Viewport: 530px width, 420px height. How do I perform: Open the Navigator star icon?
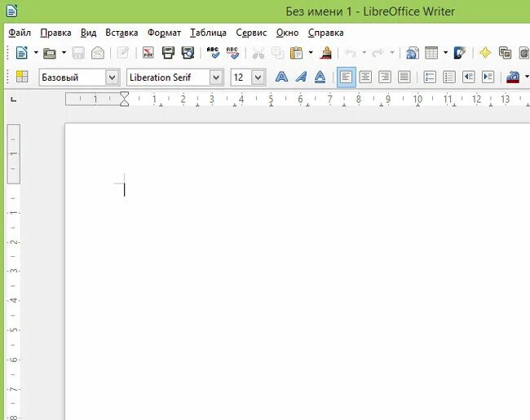coord(485,53)
